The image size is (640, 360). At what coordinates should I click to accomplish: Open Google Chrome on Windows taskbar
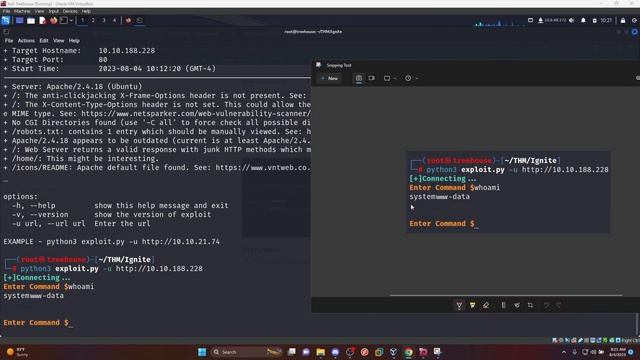pyautogui.click(x=408, y=352)
